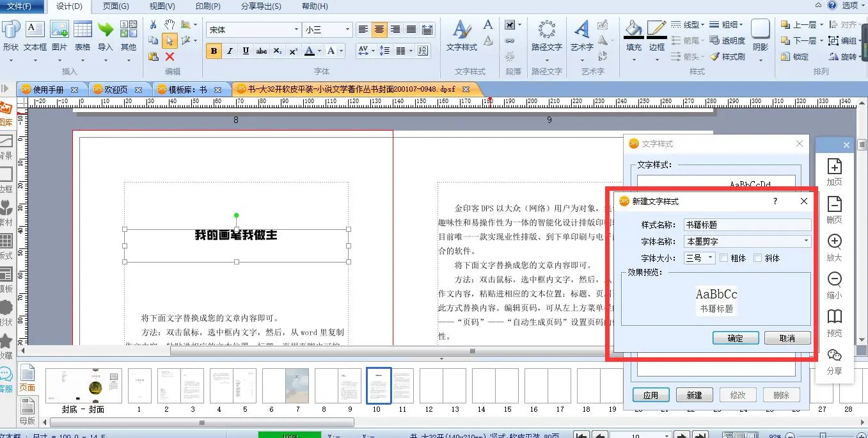Click the 样式名称 input field

[746, 225]
